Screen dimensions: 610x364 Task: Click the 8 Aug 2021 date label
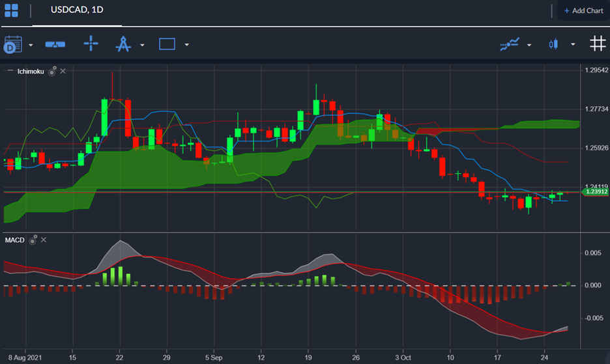(x=25, y=357)
